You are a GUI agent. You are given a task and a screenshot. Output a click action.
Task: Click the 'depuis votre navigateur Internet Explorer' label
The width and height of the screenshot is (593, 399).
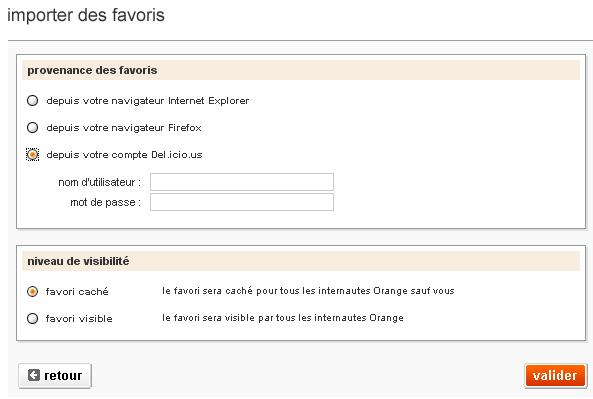147,101
